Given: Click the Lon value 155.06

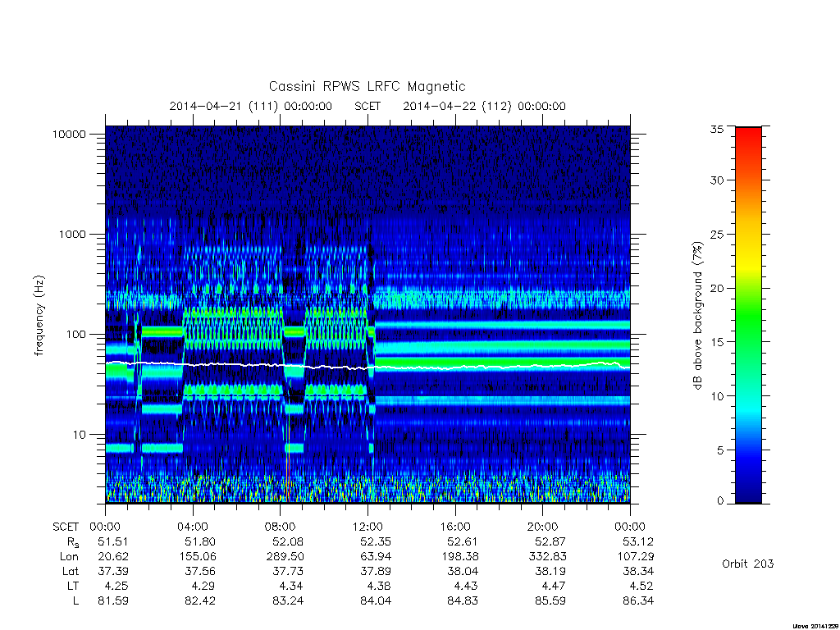Looking at the screenshot, I should click(x=197, y=557).
